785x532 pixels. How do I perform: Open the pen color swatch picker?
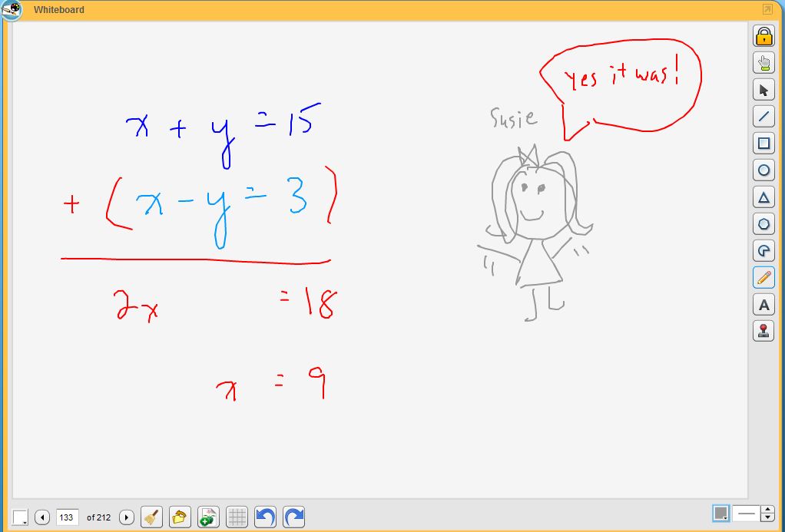click(720, 513)
